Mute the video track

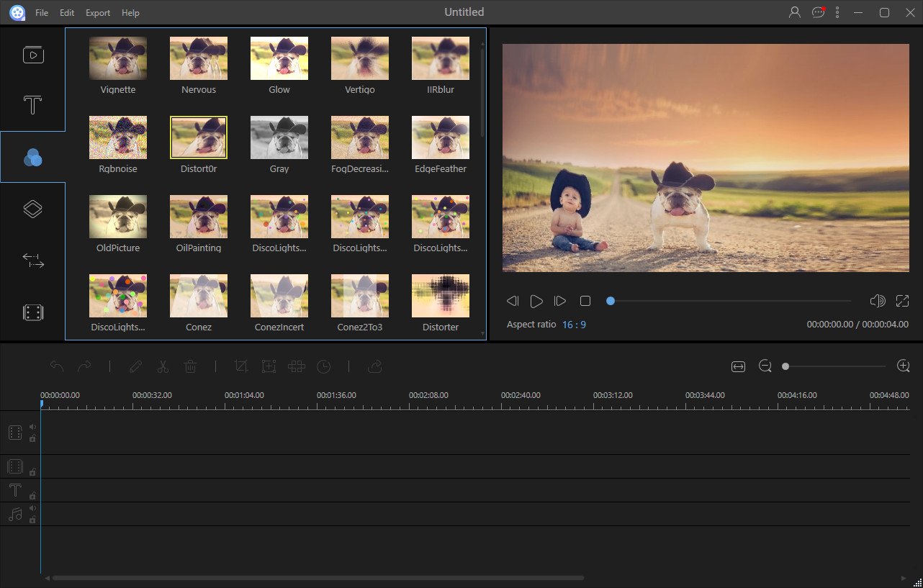[x=32, y=427]
